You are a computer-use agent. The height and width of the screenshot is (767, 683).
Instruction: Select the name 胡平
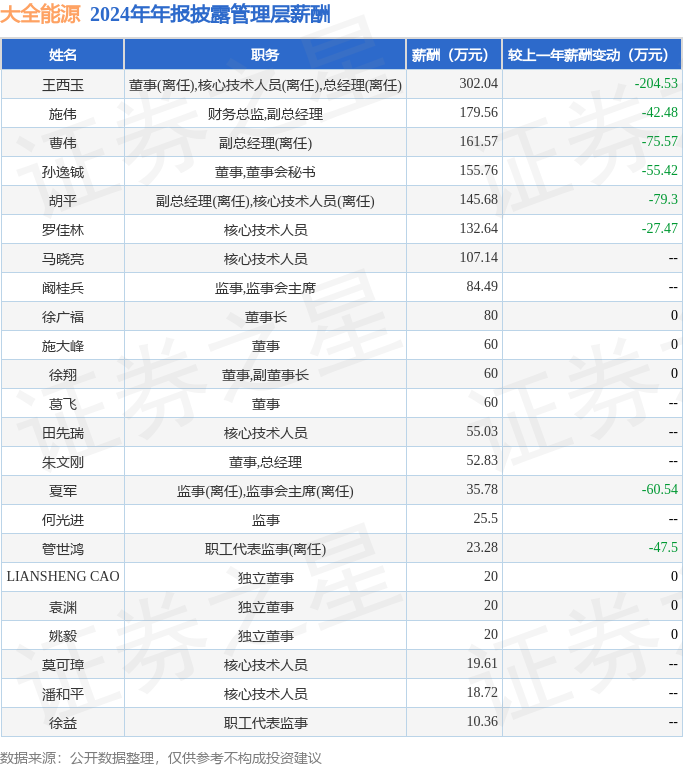click(x=63, y=201)
